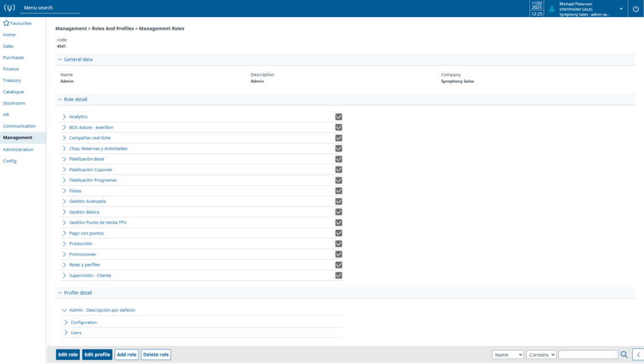644x364 pixels.
Task: Click the date and time display
Action: (x=537, y=9)
